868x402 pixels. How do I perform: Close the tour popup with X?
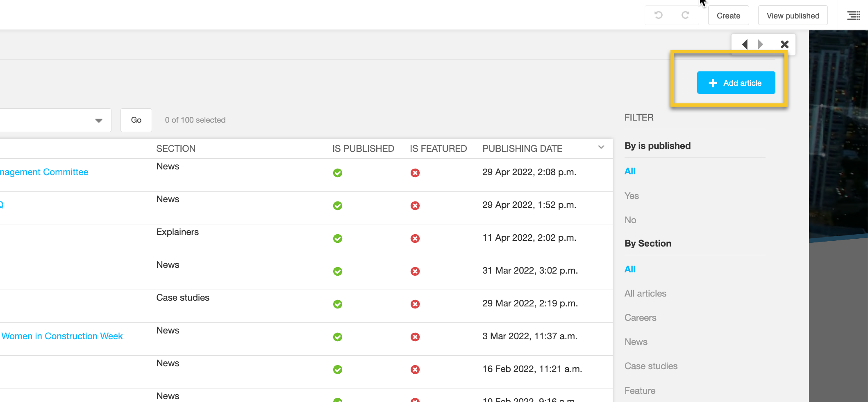[x=784, y=44]
